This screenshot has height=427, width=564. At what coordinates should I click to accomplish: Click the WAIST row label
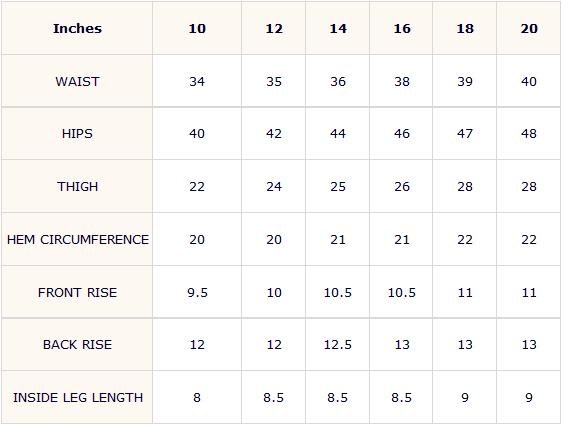click(x=77, y=82)
